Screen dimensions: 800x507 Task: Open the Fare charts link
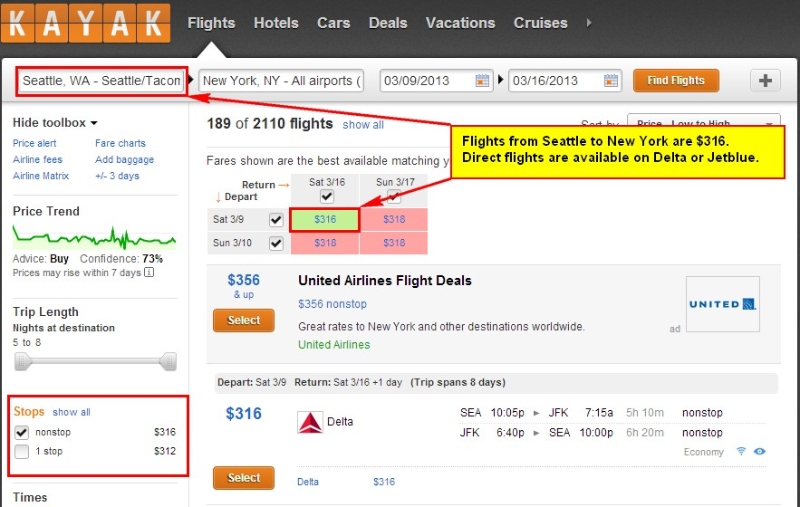click(120, 143)
